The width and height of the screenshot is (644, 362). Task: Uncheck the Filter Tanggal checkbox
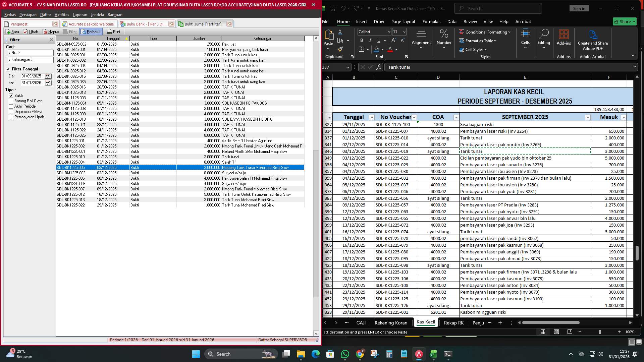(x=8, y=69)
